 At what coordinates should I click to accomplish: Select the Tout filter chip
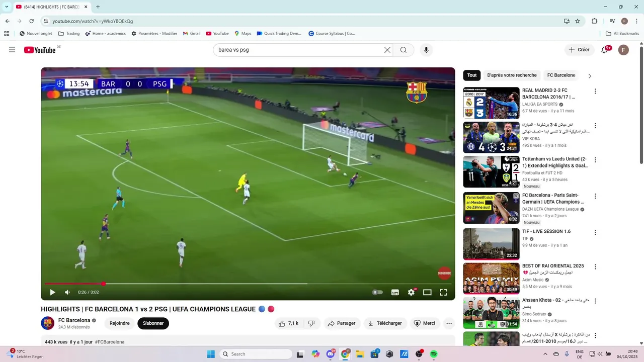click(472, 75)
